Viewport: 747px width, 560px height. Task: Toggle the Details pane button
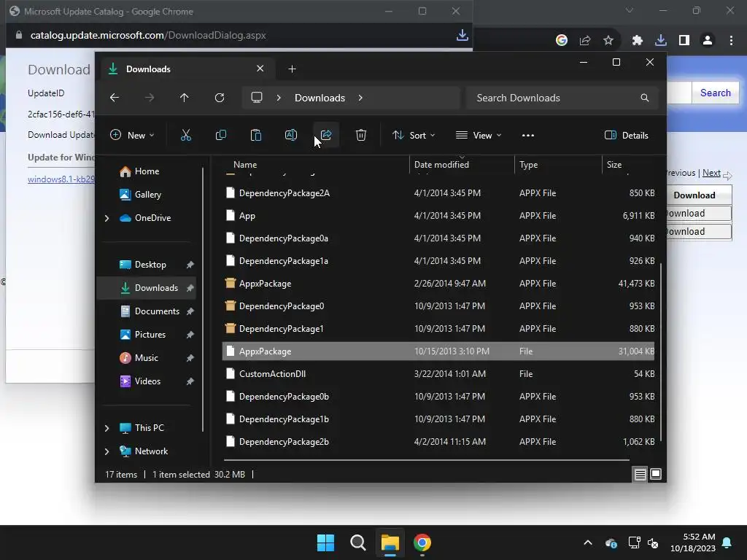[626, 135]
